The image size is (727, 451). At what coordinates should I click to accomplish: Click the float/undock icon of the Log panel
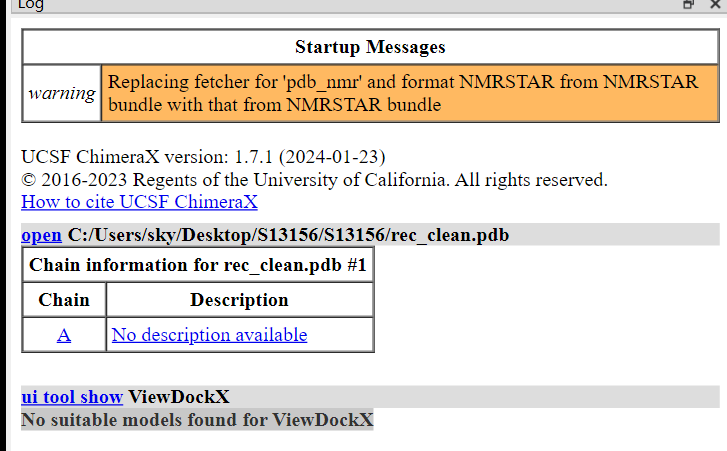click(x=688, y=5)
